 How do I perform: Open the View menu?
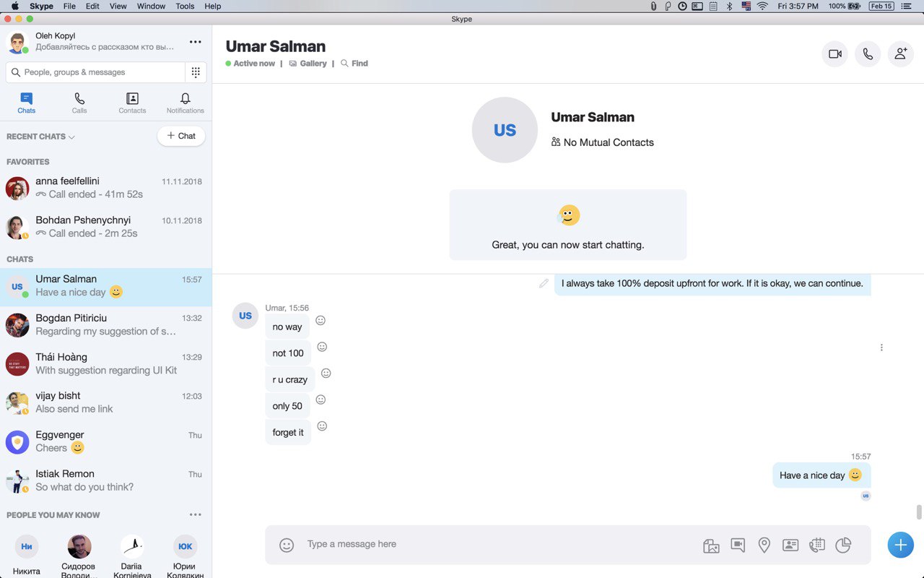pos(118,6)
